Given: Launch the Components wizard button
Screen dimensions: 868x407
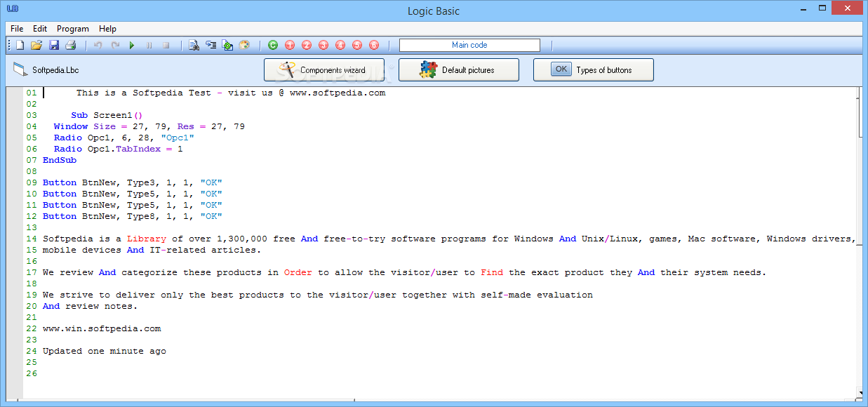Looking at the screenshot, I should pyautogui.click(x=324, y=70).
